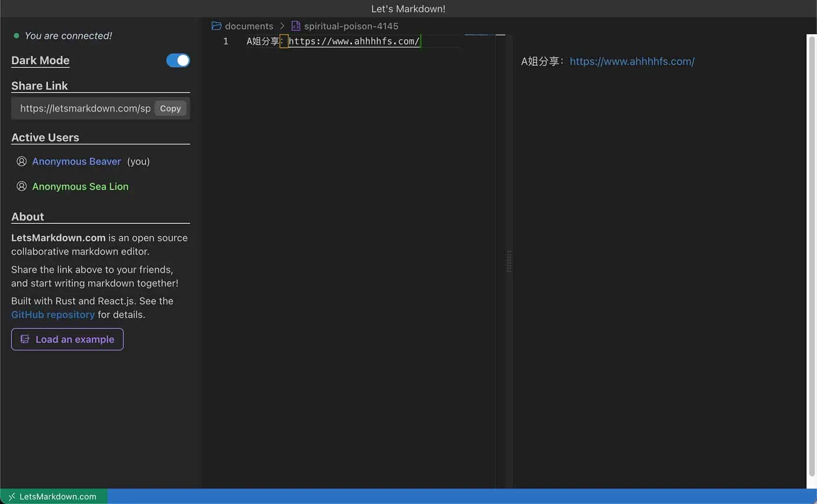This screenshot has height=504, width=817.
Task: Click the split pane divider handle
Action: pyautogui.click(x=509, y=261)
